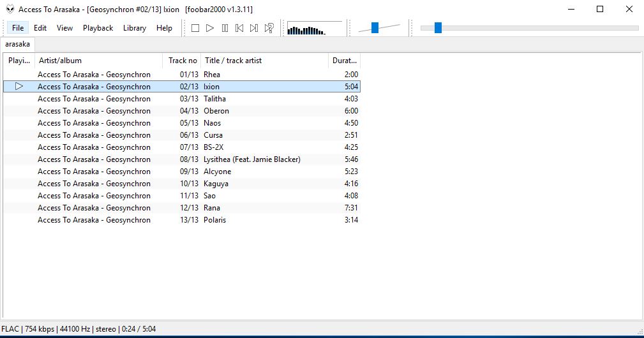
Task: Select the track Alcyone
Action: [181, 171]
